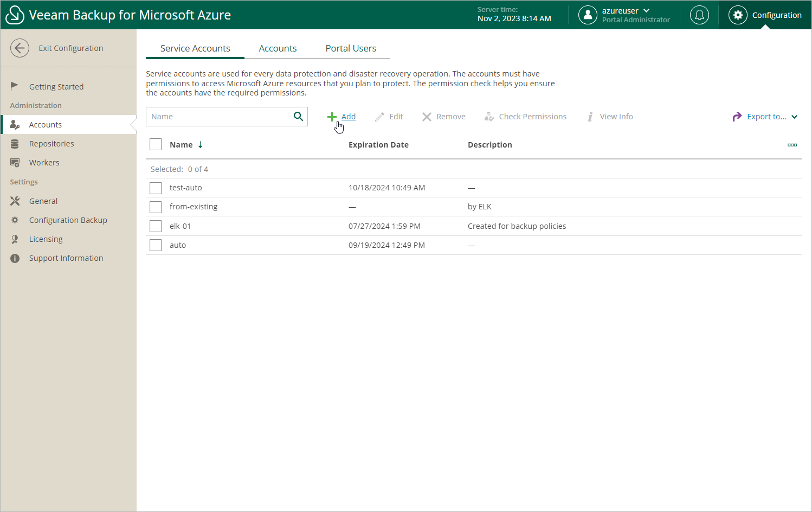Click Check Permissions button
Viewport: 812px width, 512px height.
point(525,117)
